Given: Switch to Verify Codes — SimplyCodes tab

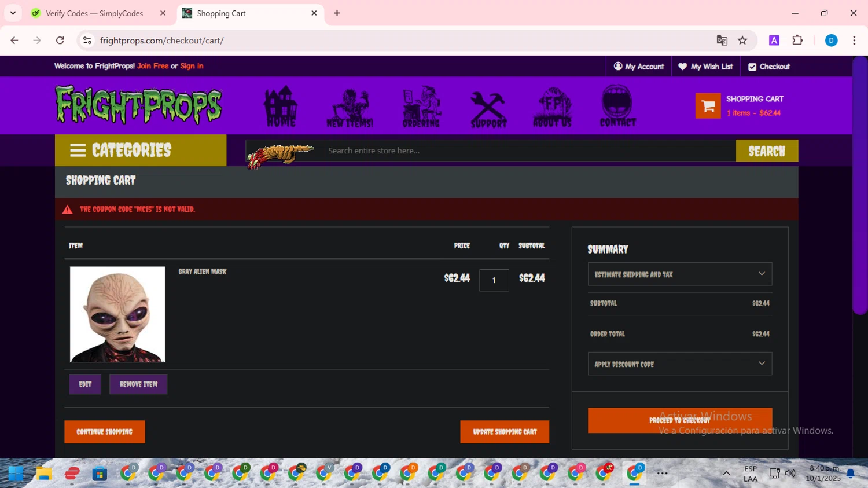Looking at the screenshot, I should pyautogui.click(x=94, y=13).
